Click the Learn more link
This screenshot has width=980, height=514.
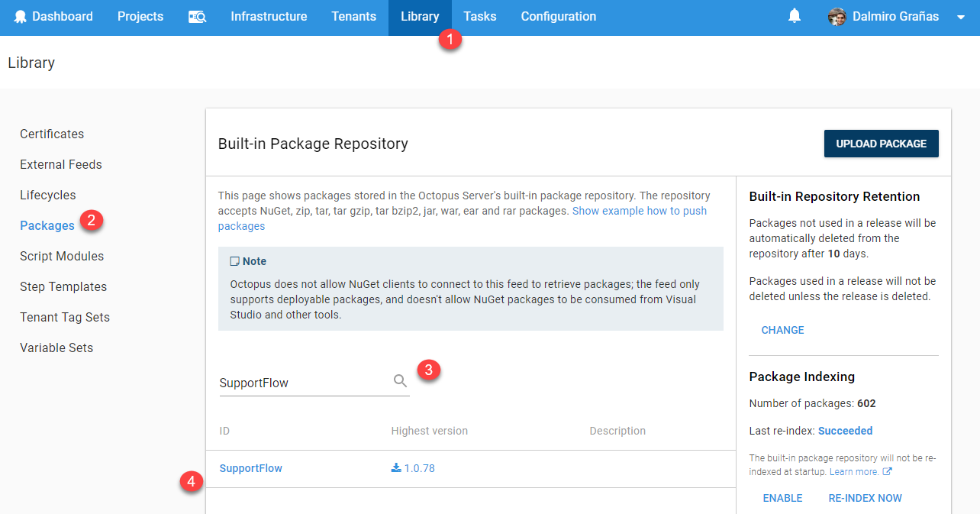854,472
